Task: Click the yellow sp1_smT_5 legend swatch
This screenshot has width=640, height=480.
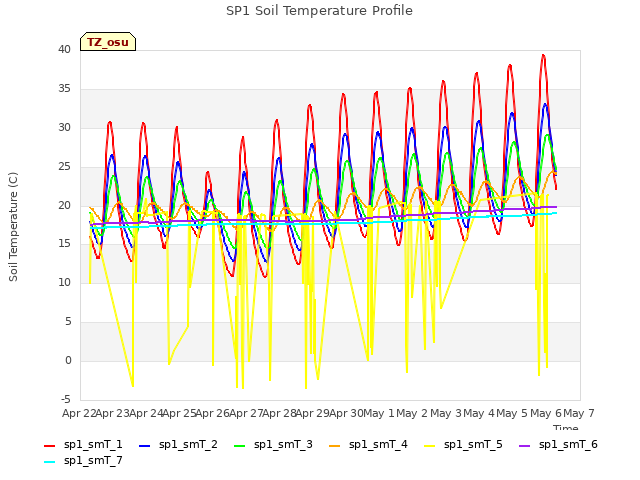Action: [x=429, y=446]
